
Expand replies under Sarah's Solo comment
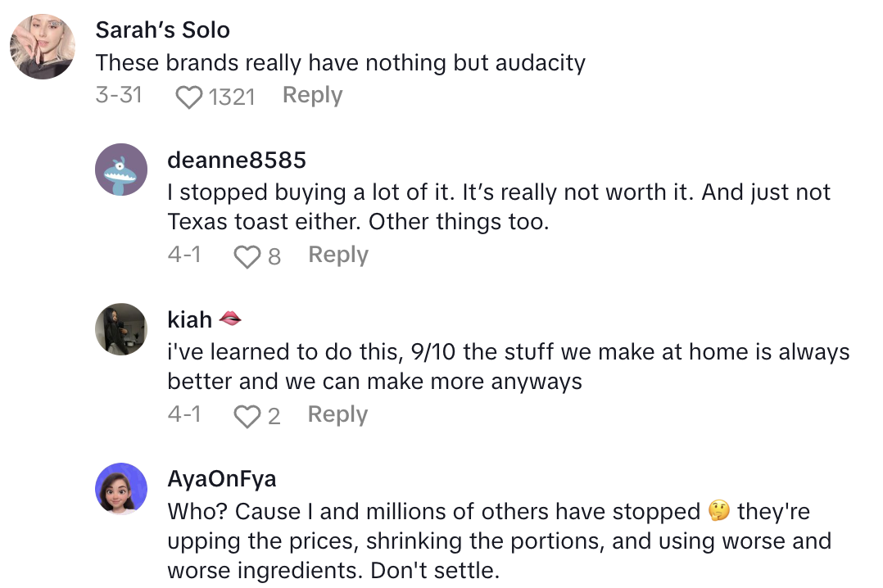point(312,95)
